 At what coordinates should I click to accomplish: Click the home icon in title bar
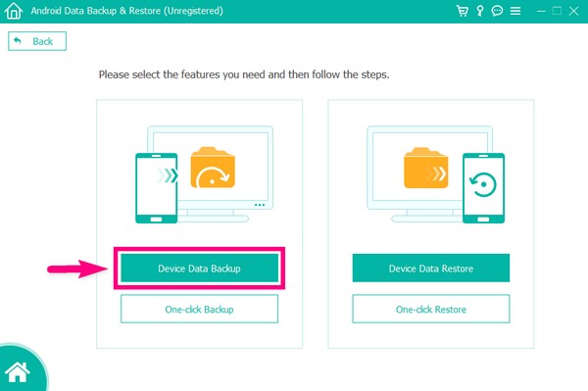pos(14,11)
